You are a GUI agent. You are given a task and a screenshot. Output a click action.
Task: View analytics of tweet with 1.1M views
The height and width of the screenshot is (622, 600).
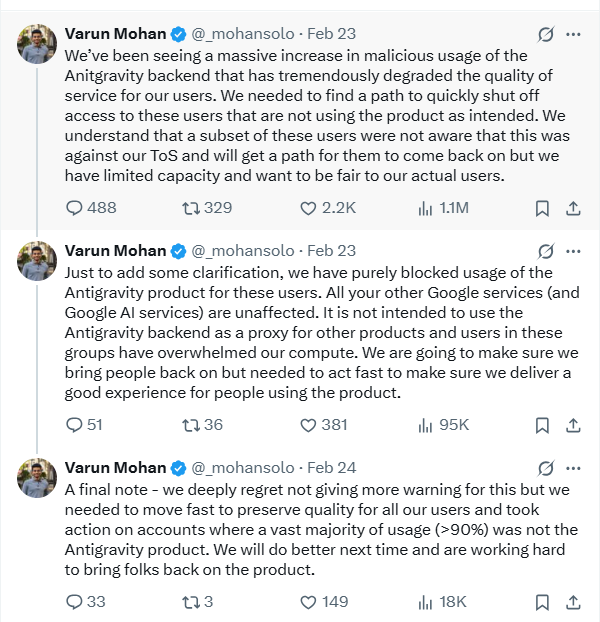[424, 208]
